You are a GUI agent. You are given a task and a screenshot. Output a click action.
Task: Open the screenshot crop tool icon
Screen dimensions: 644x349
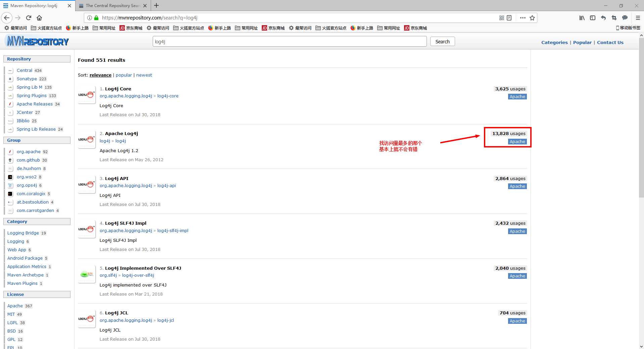point(614,18)
